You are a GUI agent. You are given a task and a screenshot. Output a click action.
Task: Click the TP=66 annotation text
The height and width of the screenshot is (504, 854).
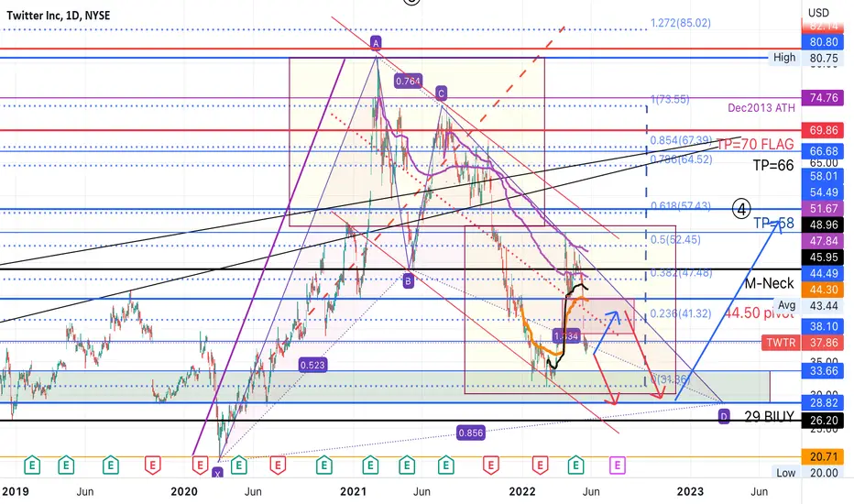pos(773,165)
